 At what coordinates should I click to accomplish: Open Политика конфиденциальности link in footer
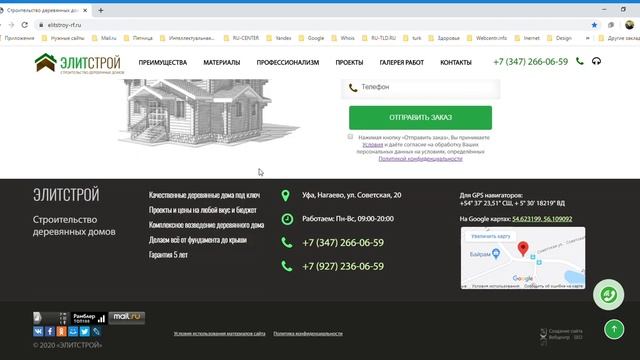(308, 333)
